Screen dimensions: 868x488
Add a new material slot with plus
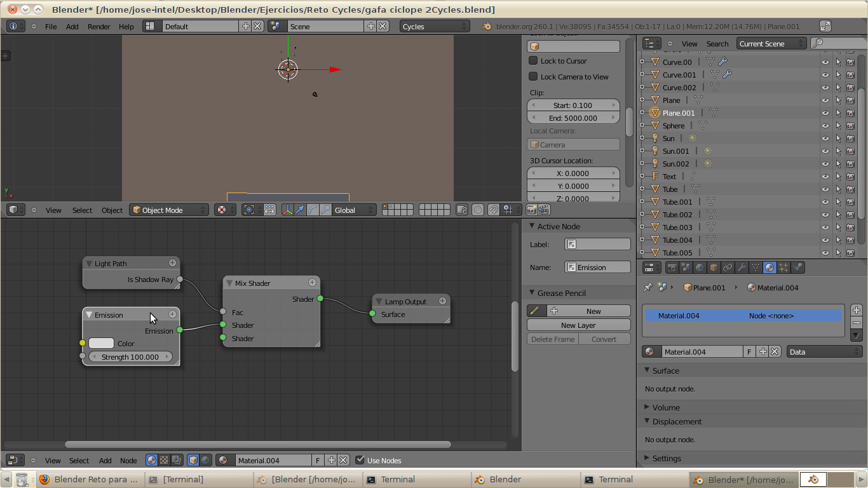point(857,310)
